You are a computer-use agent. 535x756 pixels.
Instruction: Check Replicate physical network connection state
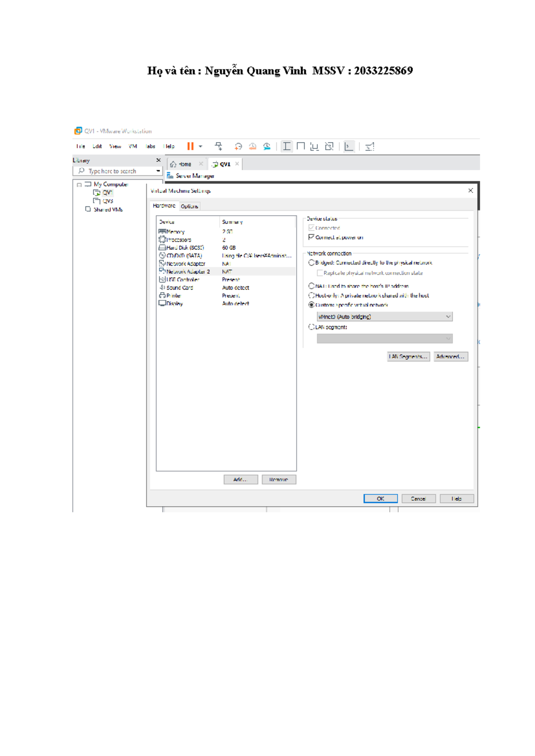[x=320, y=273]
